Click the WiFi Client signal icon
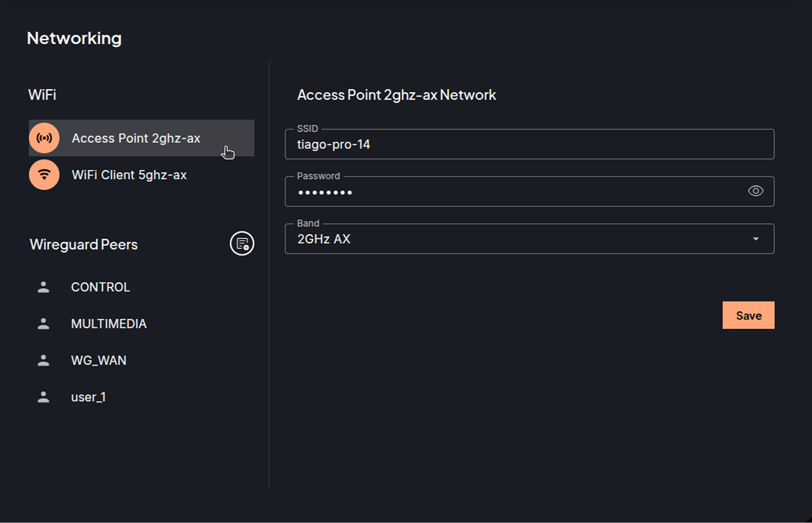The width and height of the screenshot is (812, 523). [x=44, y=175]
